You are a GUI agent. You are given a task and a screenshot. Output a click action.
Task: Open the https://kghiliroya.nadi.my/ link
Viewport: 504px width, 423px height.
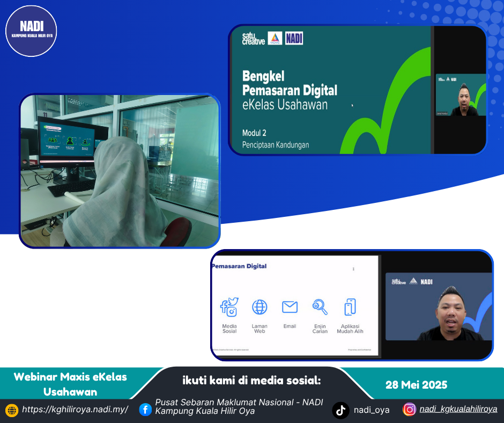75,410
